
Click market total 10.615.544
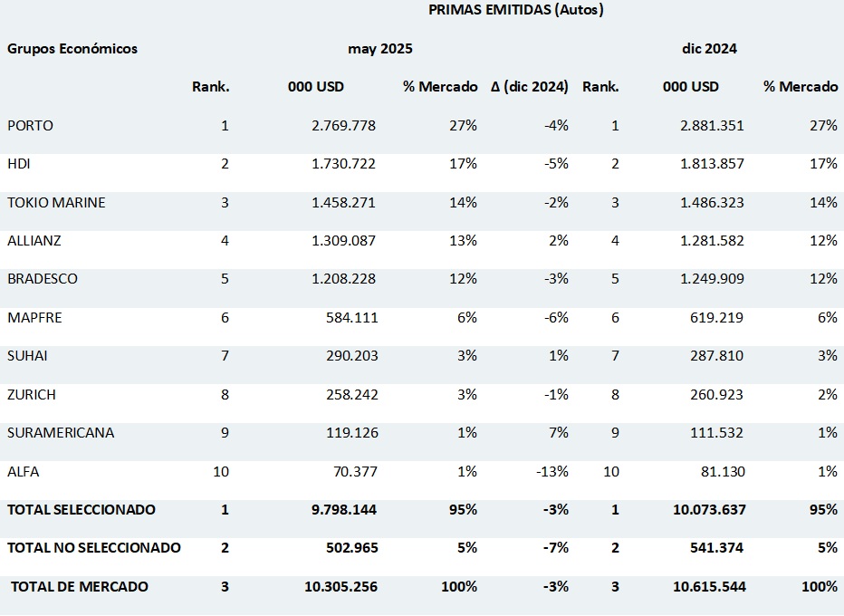coord(709,586)
